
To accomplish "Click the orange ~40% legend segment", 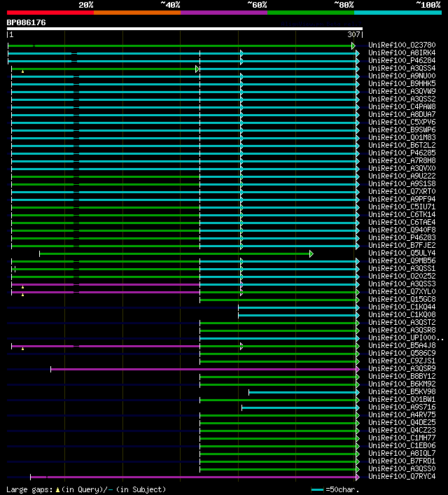I will point(137,13).
